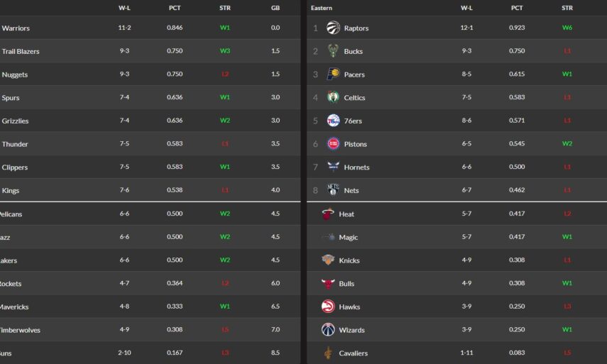Click the Pacers team logo

click(x=333, y=74)
